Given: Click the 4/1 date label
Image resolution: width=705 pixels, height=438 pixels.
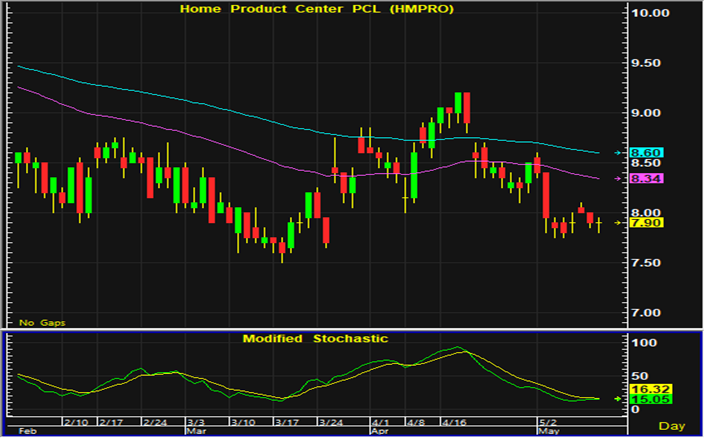Looking at the screenshot, I should coord(380,422).
